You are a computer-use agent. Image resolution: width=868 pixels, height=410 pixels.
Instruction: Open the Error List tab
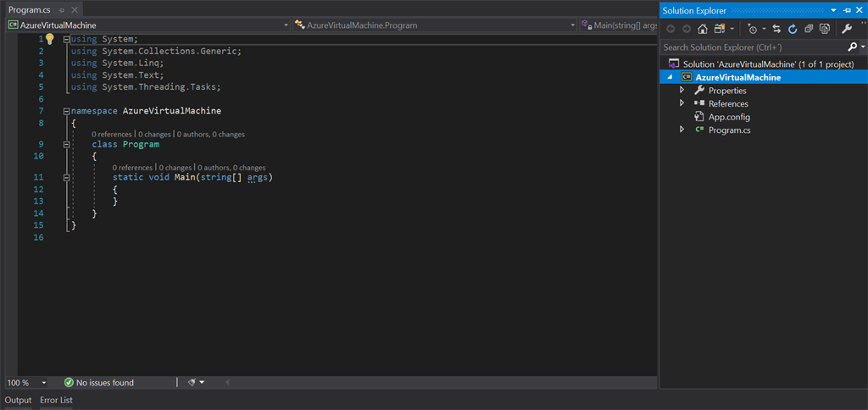pos(56,400)
